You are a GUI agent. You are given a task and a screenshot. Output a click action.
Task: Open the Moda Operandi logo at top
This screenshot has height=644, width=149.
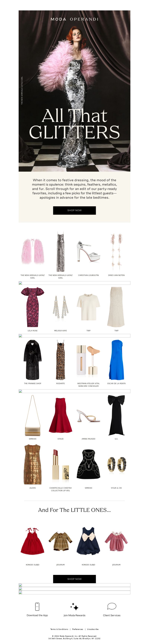click(x=74, y=19)
